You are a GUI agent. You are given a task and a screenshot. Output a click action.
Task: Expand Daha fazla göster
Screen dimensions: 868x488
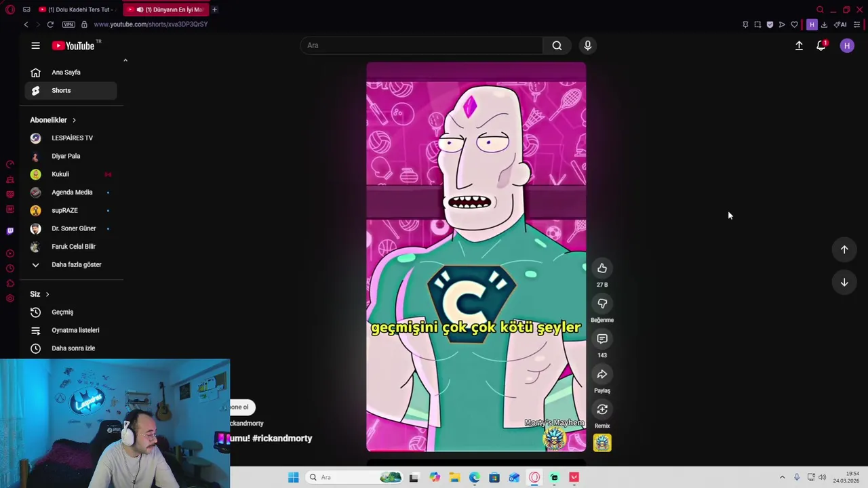point(71,265)
